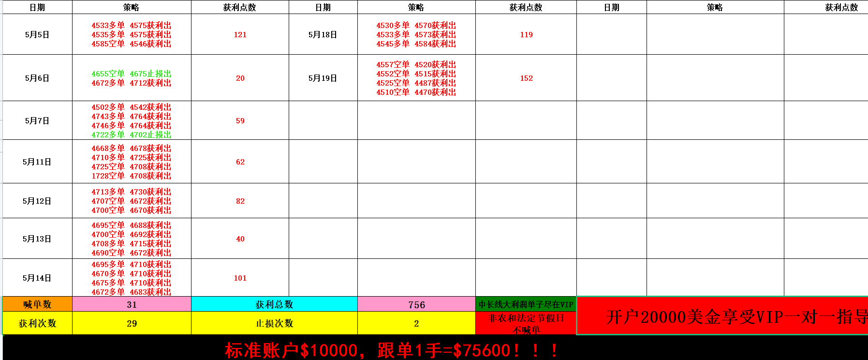
Task: Click the yellow 获利次数 label cell
Action: [37, 323]
